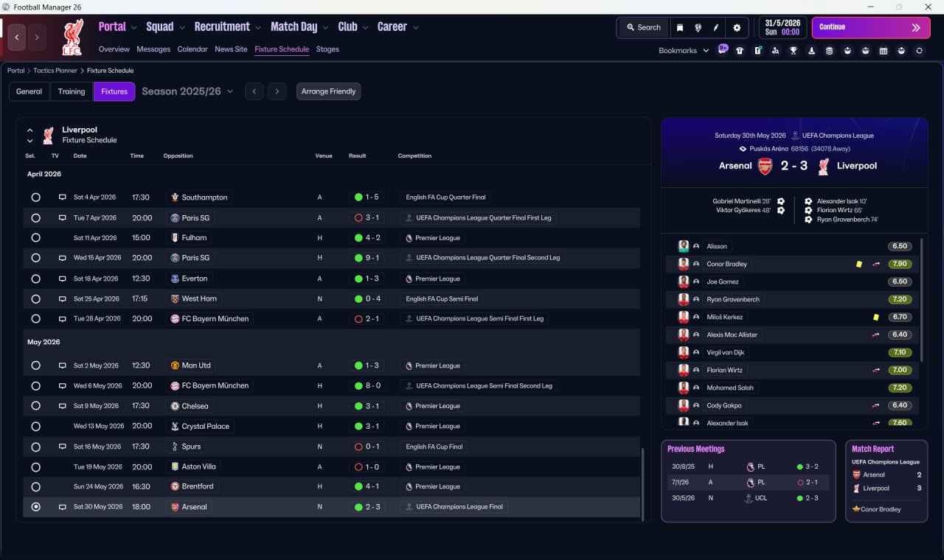Screen dimensions: 944x560
Task: Expand the Career menu chevron
Action: pos(416,28)
